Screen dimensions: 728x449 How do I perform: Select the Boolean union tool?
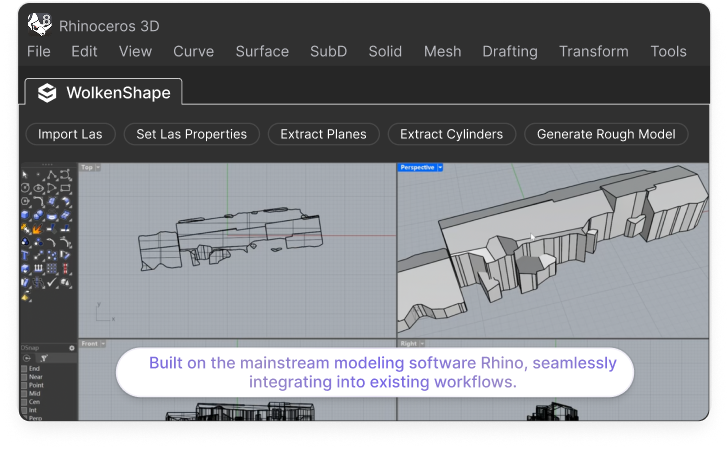click(x=39, y=215)
